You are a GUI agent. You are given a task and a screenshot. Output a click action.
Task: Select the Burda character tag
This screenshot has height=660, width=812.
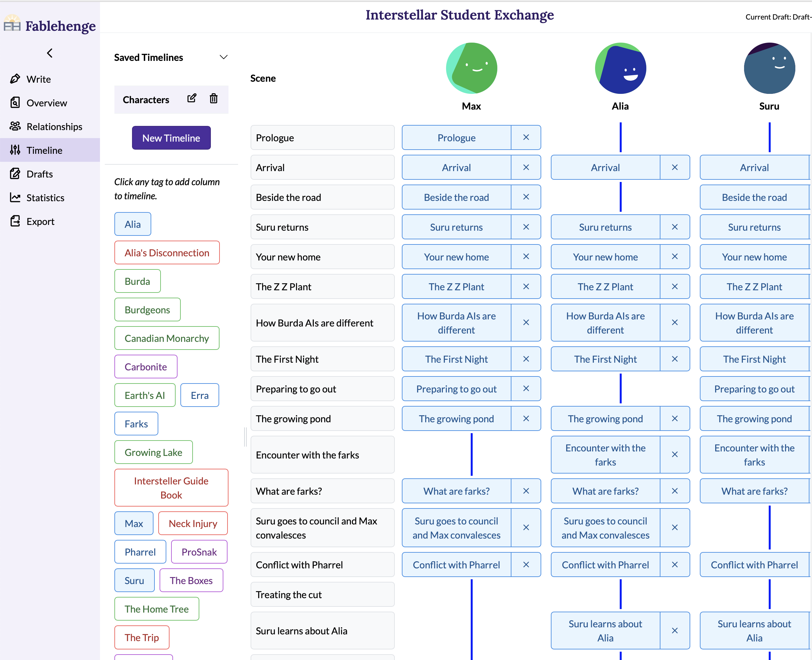pos(138,281)
